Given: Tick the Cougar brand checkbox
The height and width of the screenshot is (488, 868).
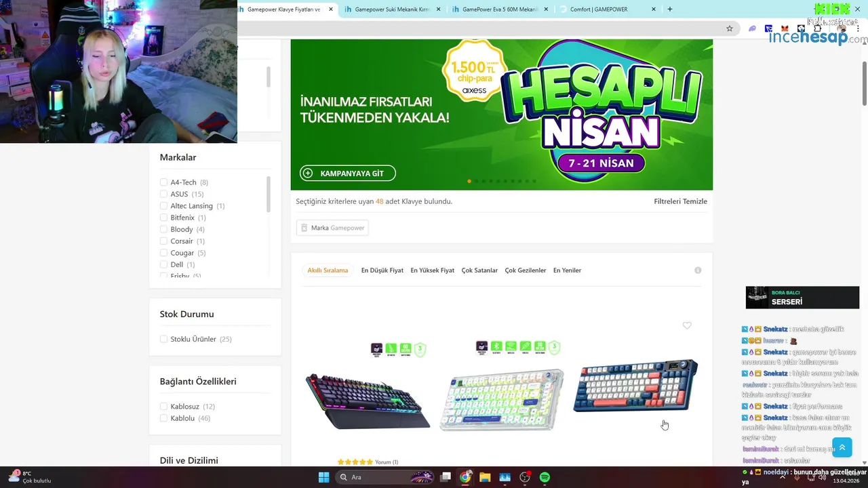Looking at the screenshot, I should 163,253.
